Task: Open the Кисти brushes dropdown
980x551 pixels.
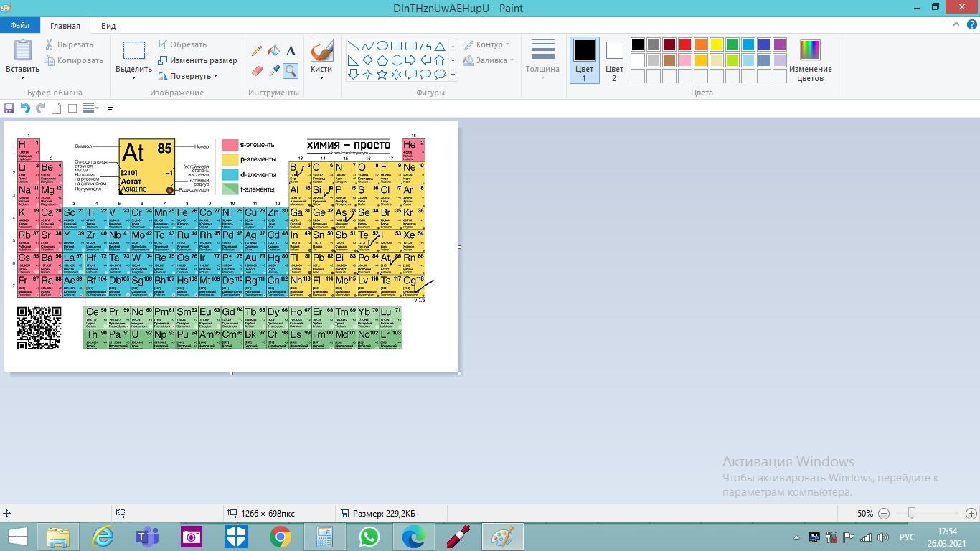Action: point(321,73)
